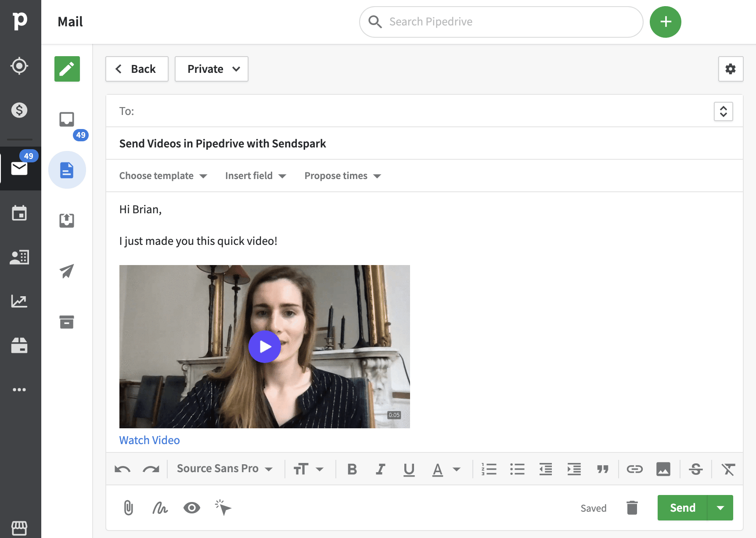This screenshot has width=756, height=538.
Task: Insert an image into email
Action: tap(663, 469)
